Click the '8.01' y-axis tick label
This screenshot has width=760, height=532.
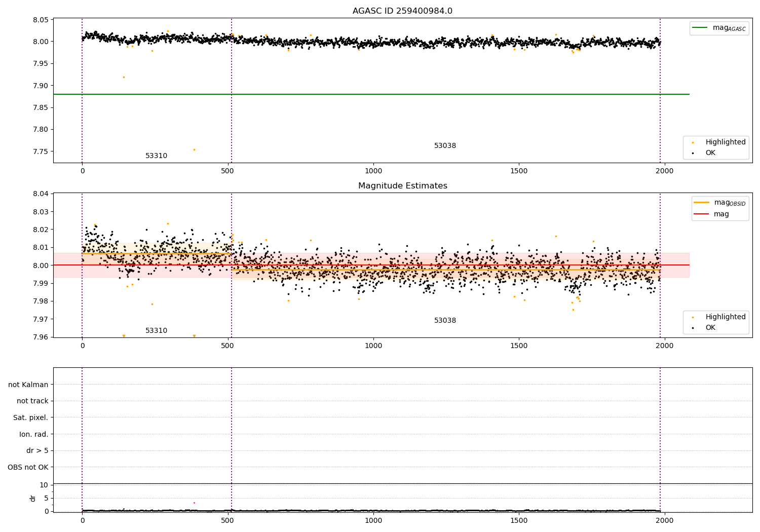[41, 247]
